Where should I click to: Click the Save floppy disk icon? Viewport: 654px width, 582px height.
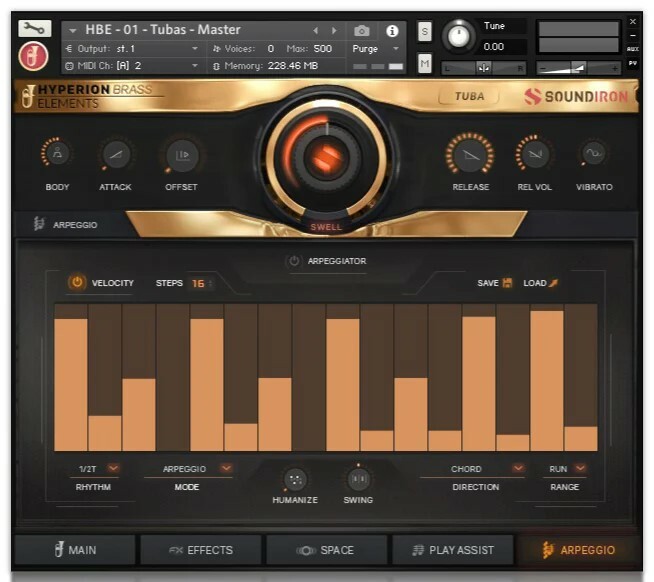(x=507, y=282)
